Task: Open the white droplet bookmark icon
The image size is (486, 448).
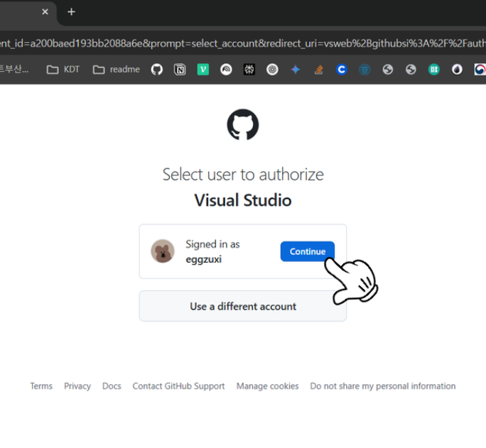Action: tap(457, 70)
